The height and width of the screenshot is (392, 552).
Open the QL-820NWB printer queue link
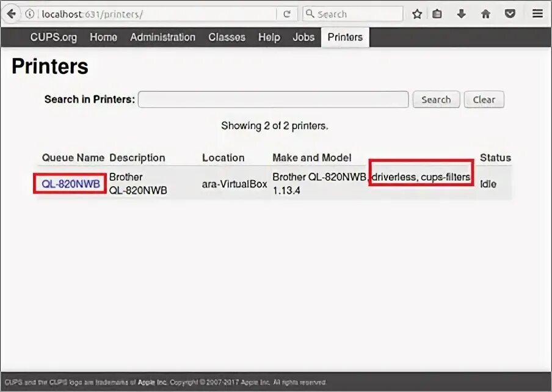[71, 184]
